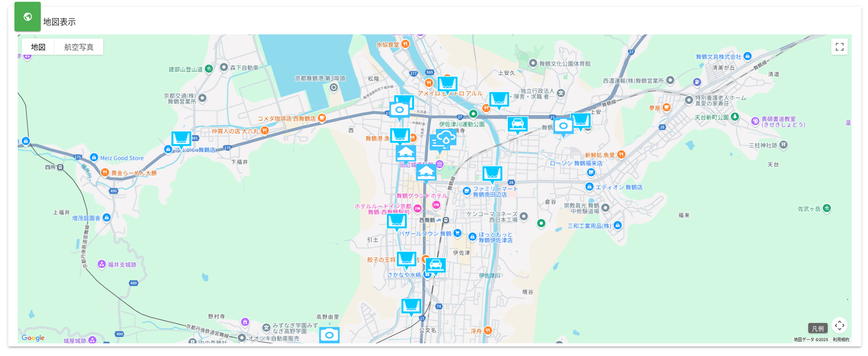Screen dimensions: 868x356
Task: Select flooded house marker above 田辺城資料館
Action: (x=406, y=153)
